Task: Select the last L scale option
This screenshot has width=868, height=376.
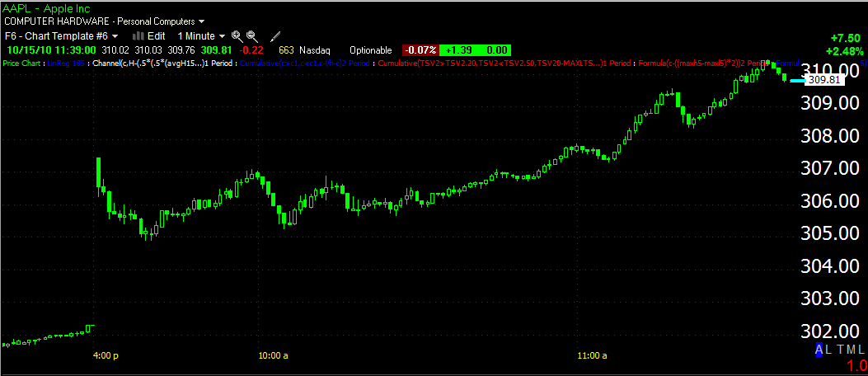Action: 861,350
